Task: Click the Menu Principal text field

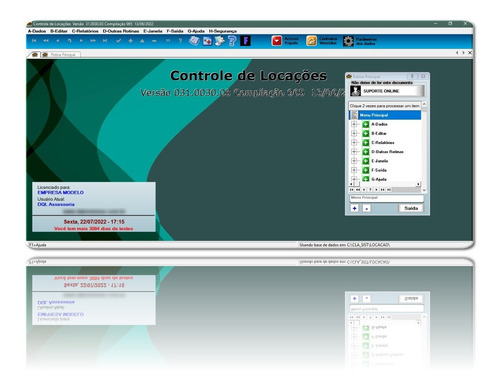Action: point(386,198)
